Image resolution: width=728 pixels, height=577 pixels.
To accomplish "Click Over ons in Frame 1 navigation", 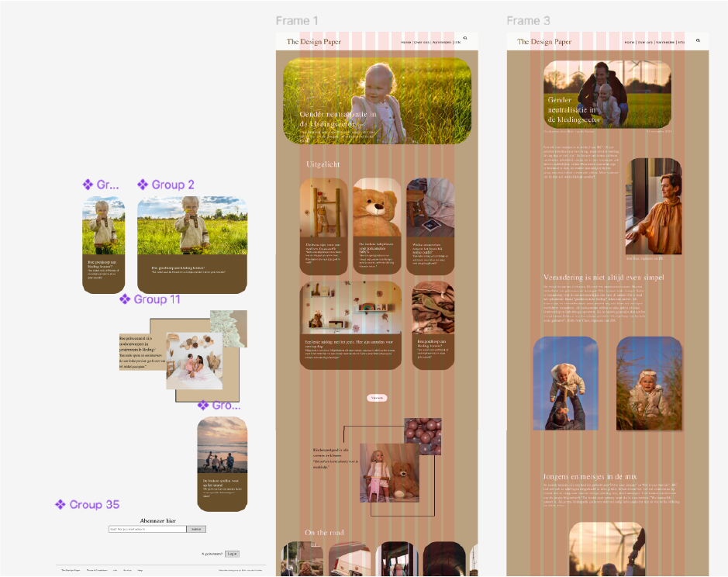I will pos(422,43).
